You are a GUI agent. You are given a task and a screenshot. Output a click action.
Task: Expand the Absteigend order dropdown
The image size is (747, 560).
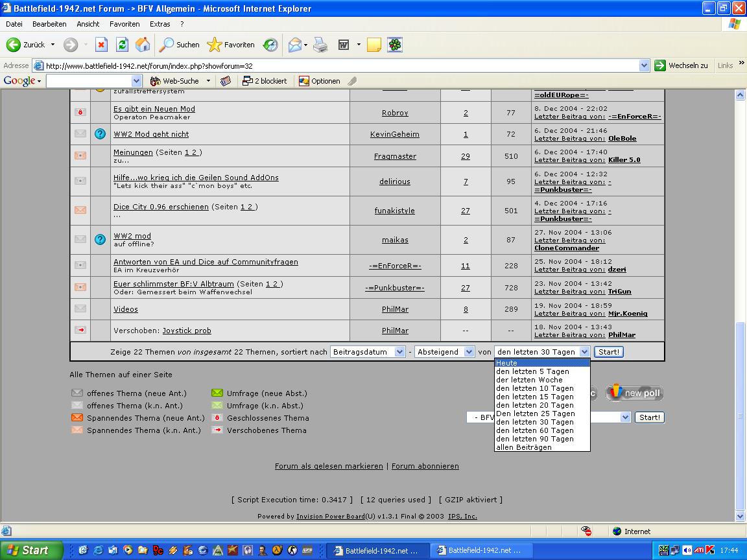[x=444, y=352]
